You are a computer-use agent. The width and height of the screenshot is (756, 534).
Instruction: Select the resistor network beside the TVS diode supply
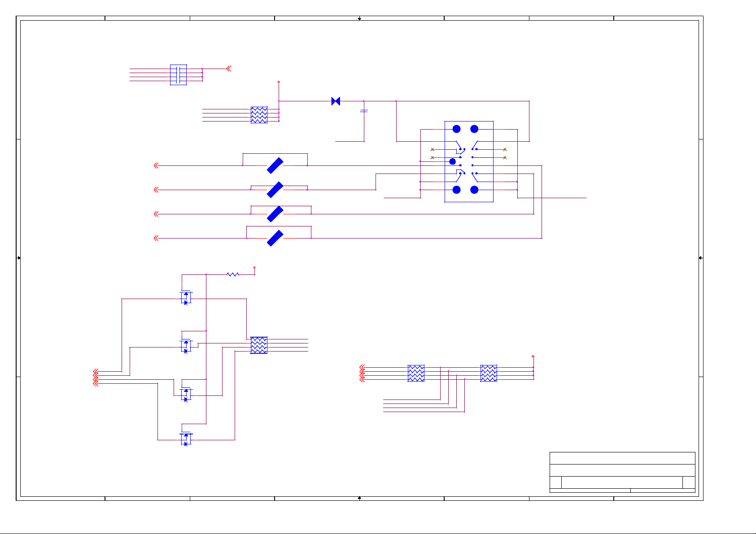[259, 115]
